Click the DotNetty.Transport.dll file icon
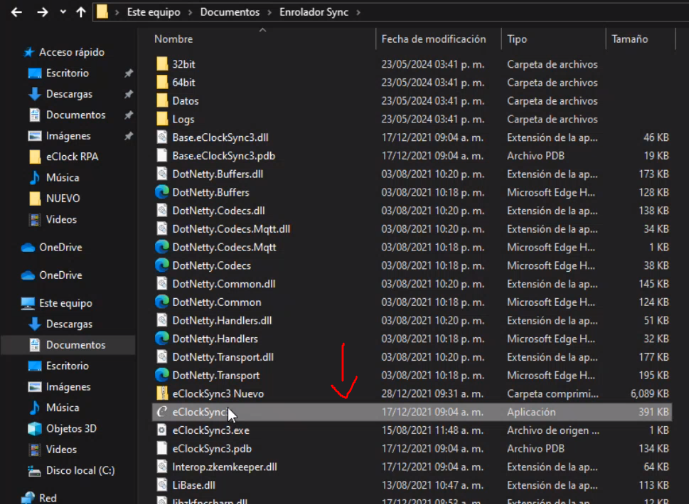Viewport: 689px width, 504px height. click(x=162, y=357)
